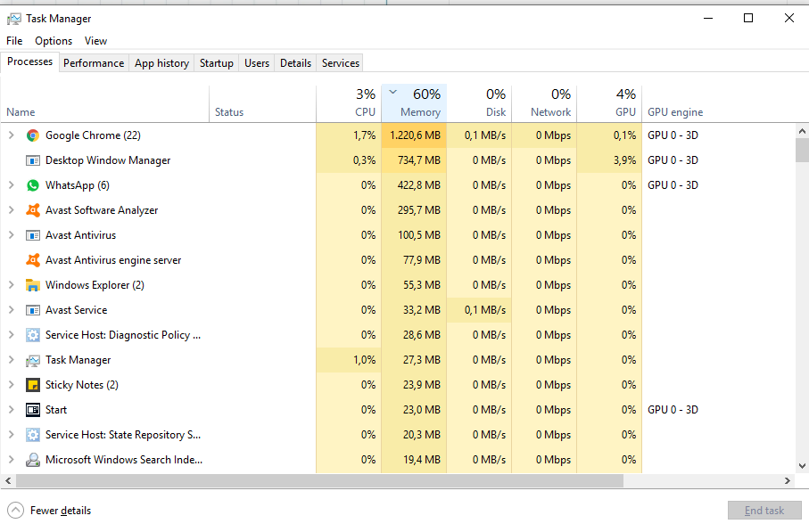Select the Avast Software Analyzer icon
Image resolution: width=809 pixels, height=532 pixels.
(x=32, y=210)
